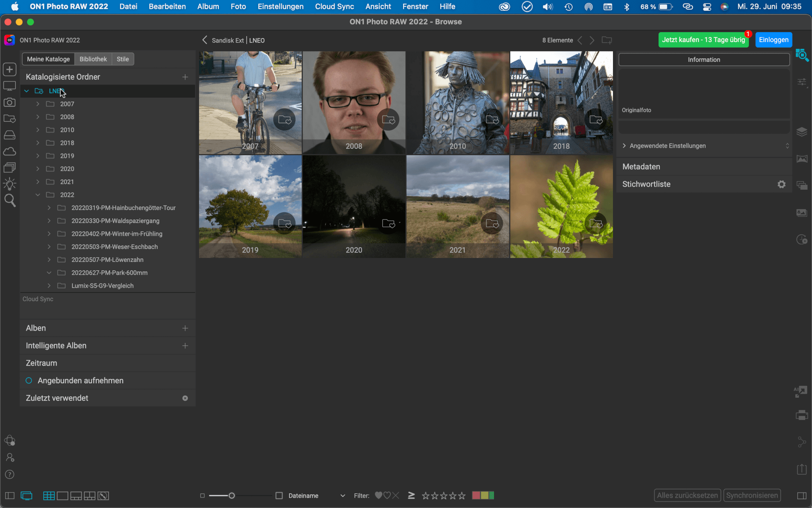The width and height of the screenshot is (812, 508).
Task: Open the Cloud Sync menu
Action: 335,6
